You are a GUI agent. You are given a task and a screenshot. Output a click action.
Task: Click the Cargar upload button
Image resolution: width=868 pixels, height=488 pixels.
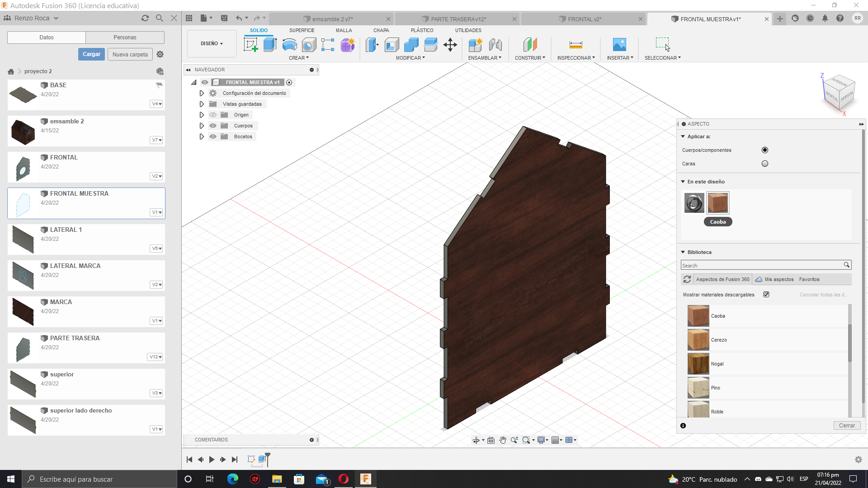click(91, 54)
